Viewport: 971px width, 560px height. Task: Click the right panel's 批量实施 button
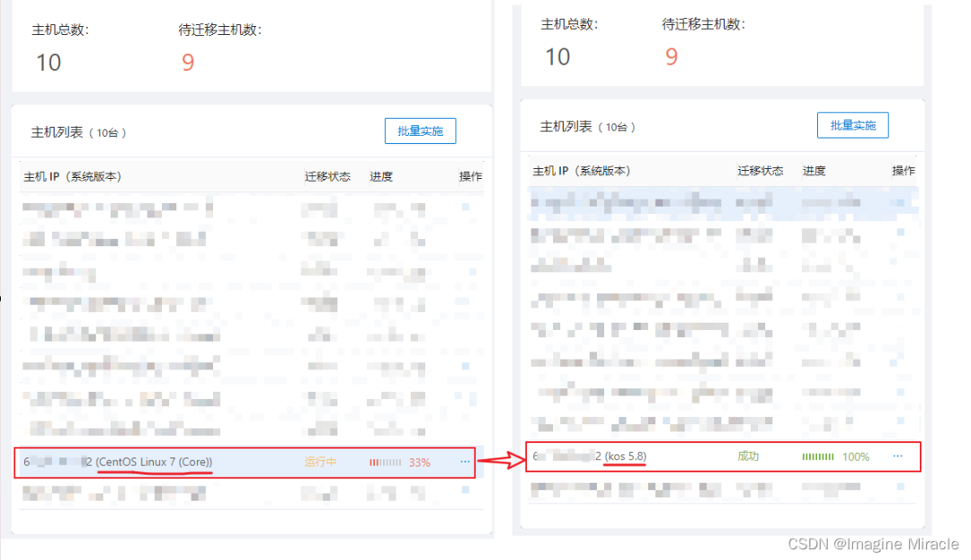(852, 125)
